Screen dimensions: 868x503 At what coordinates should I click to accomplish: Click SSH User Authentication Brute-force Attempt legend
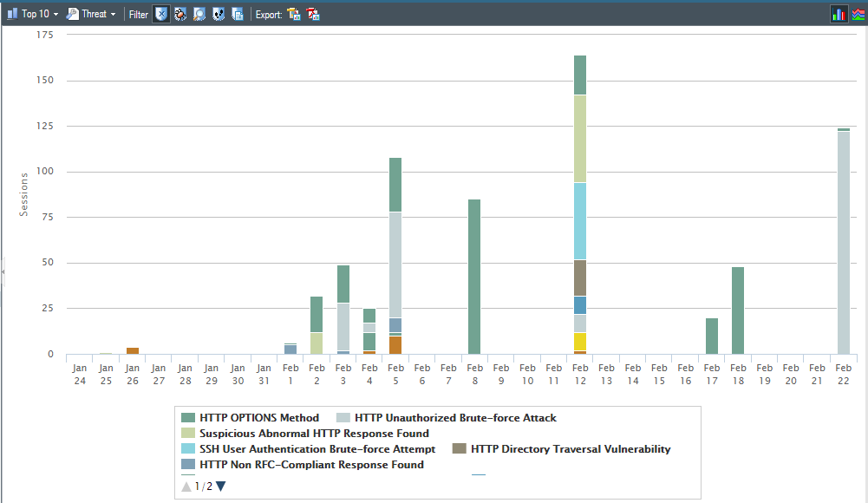(317, 449)
